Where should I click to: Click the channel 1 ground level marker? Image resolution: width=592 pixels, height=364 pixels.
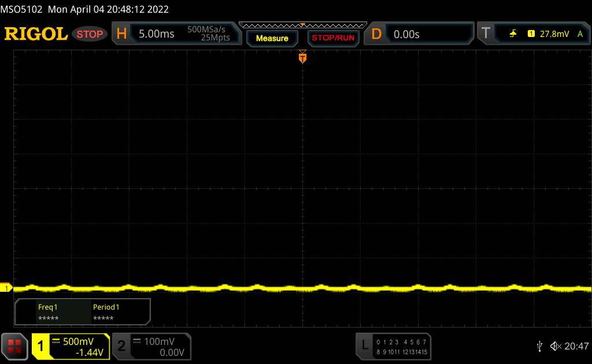click(6, 288)
